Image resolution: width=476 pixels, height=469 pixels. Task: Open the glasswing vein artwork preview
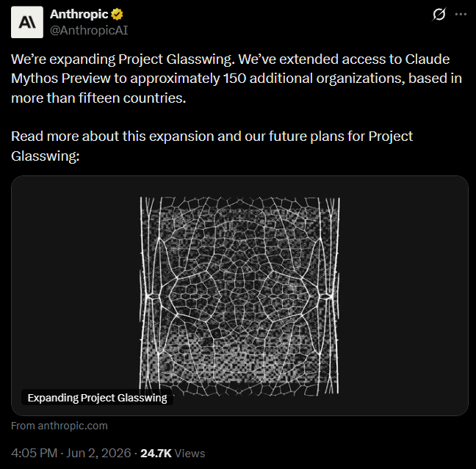[239, 297]
